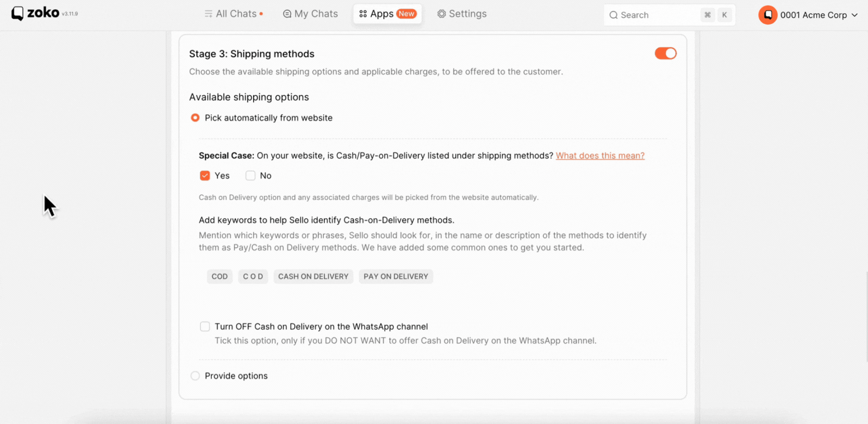Click the CASH ON DELIVERY keyword tag

[x=313, y=277]
